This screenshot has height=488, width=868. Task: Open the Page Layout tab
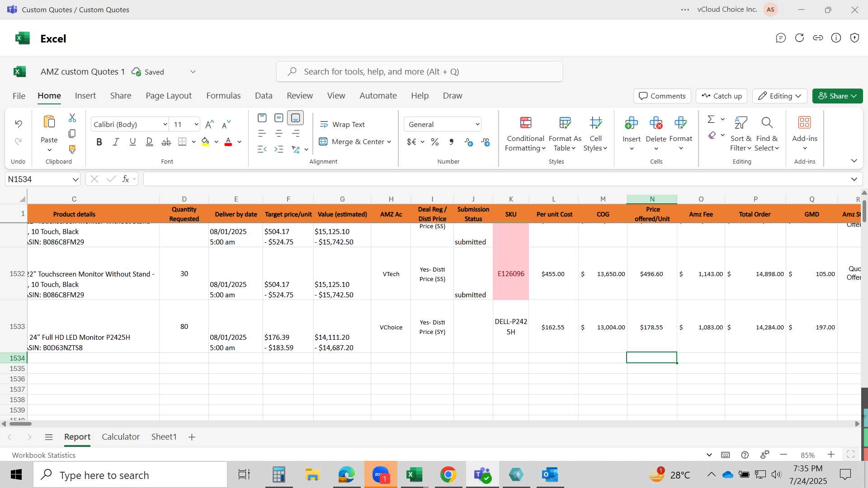point(169,96)
